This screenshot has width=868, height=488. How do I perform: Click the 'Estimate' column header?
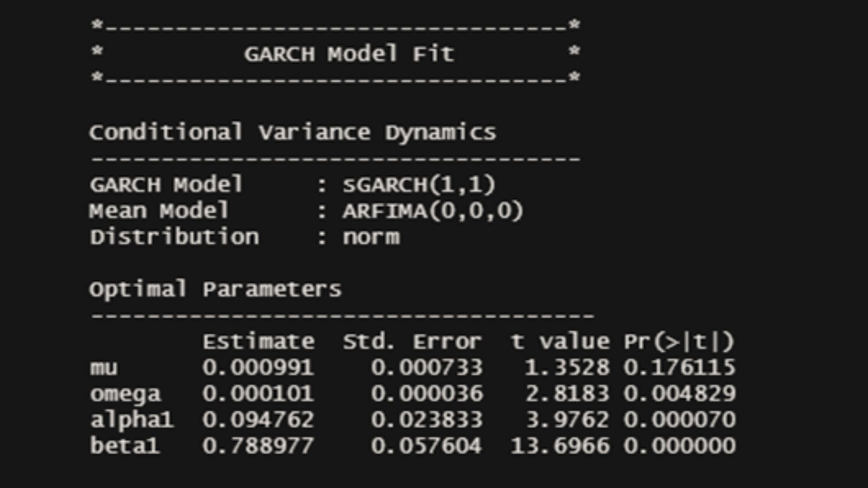click(x=258, y=342)
